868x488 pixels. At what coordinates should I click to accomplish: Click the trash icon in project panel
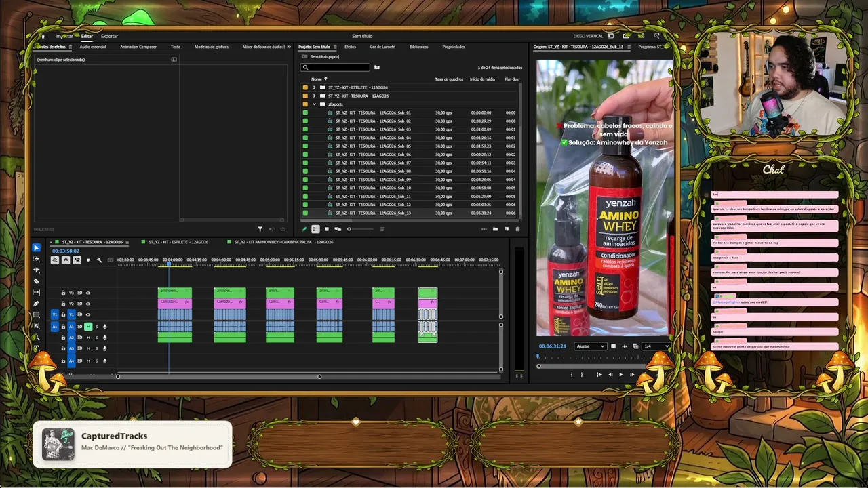pos(517,229)
